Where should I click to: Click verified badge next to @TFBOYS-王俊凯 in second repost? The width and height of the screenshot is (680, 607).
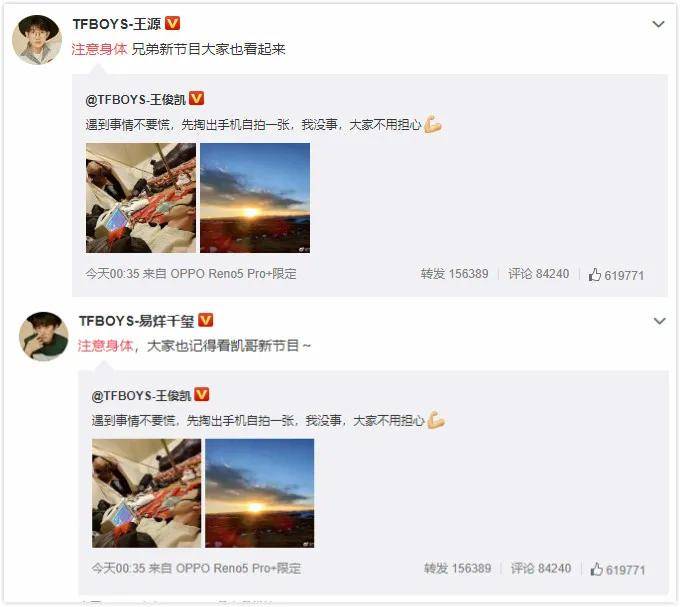coord(202,394)
